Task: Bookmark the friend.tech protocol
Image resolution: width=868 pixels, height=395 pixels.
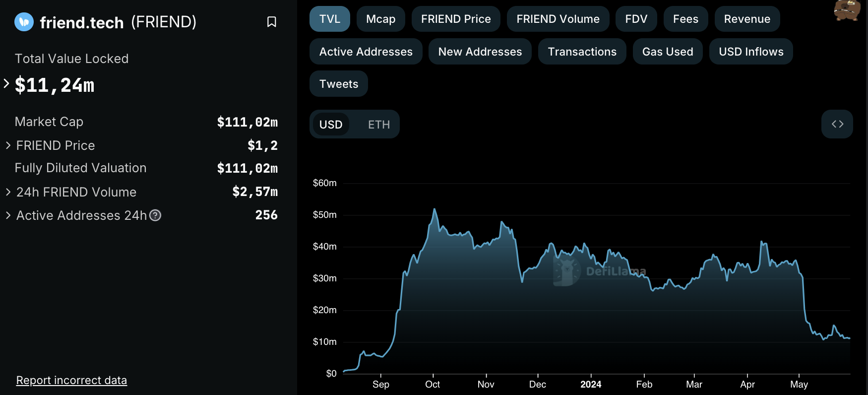Action: point(271,22)
